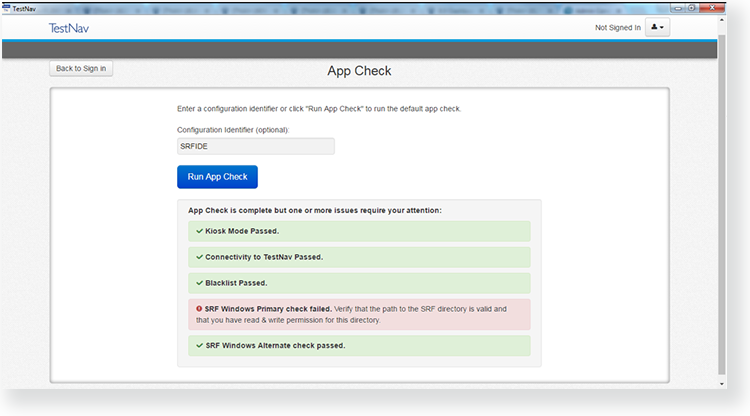Click the App Check page heading
Viewport: 750px width, 416px height.
click(x=359, y=71)
